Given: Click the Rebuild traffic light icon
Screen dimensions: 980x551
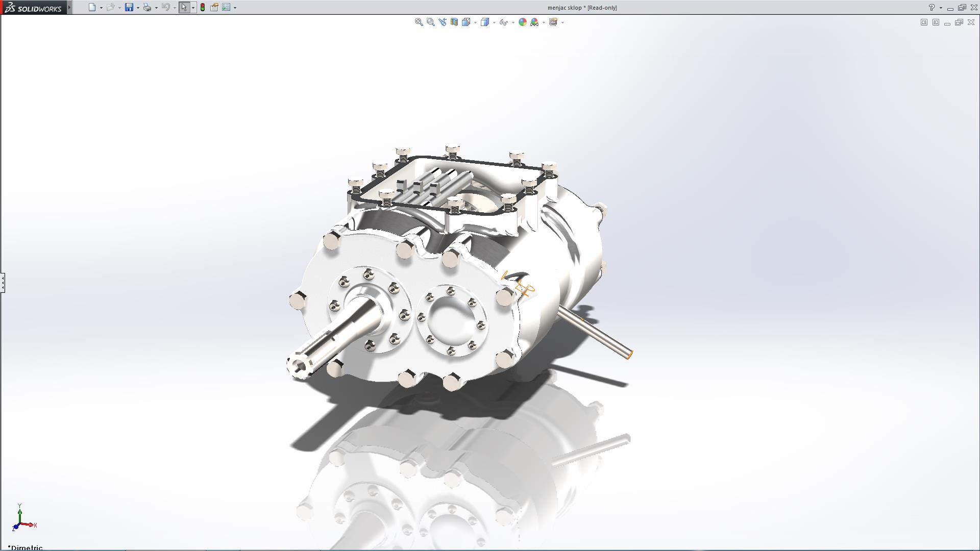Looking at the screenshot, I should pos(203,7).
